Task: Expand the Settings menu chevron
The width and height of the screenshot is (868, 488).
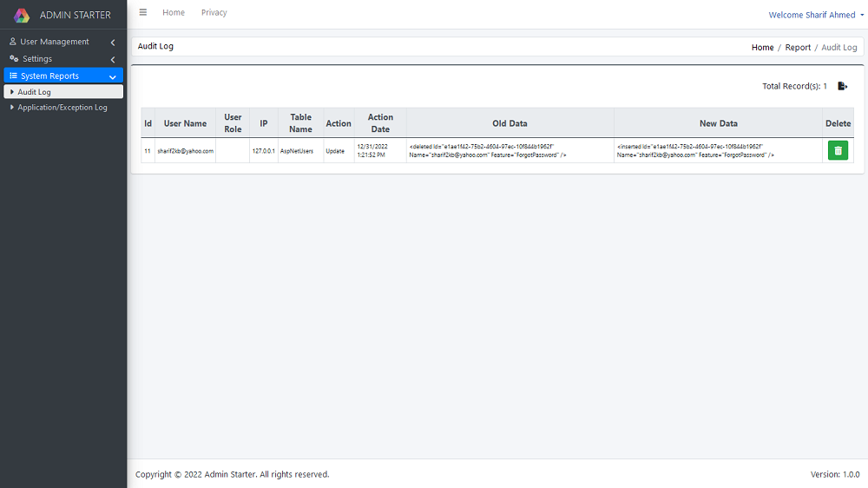Action: pyautogui.click(x=113, y=60)
